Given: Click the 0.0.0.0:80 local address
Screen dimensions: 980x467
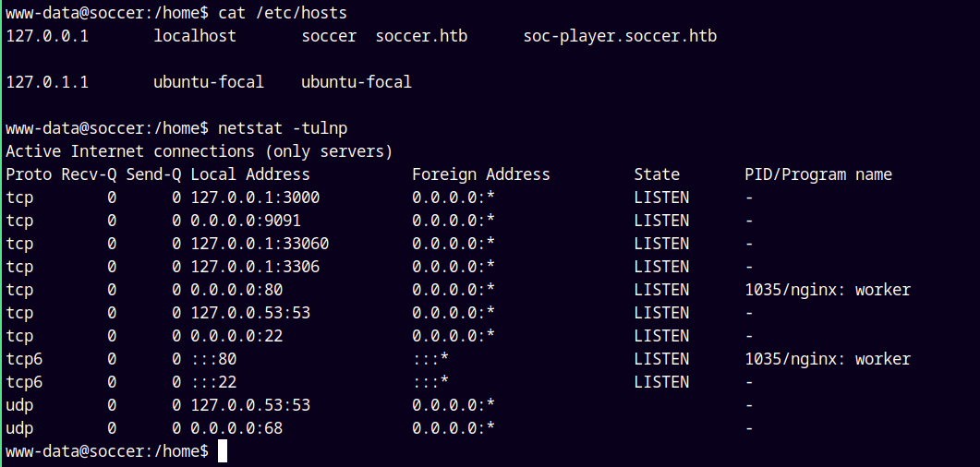Looking at the screenshot, I should point(236,290).
